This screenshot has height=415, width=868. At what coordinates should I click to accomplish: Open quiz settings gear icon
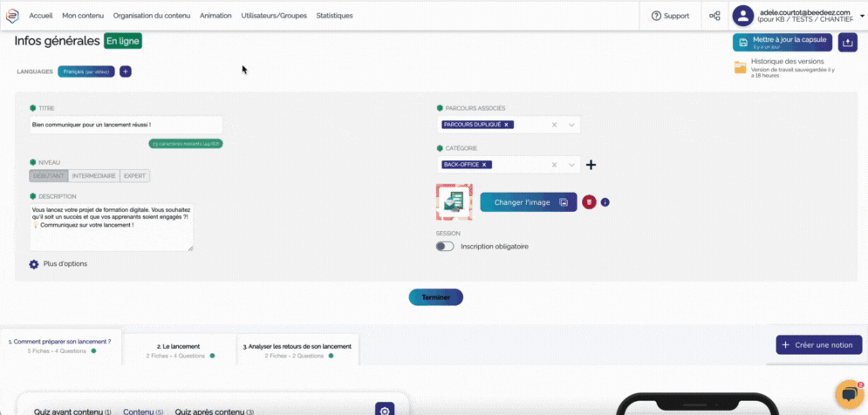pyautogui.click(x=384, y=409)
